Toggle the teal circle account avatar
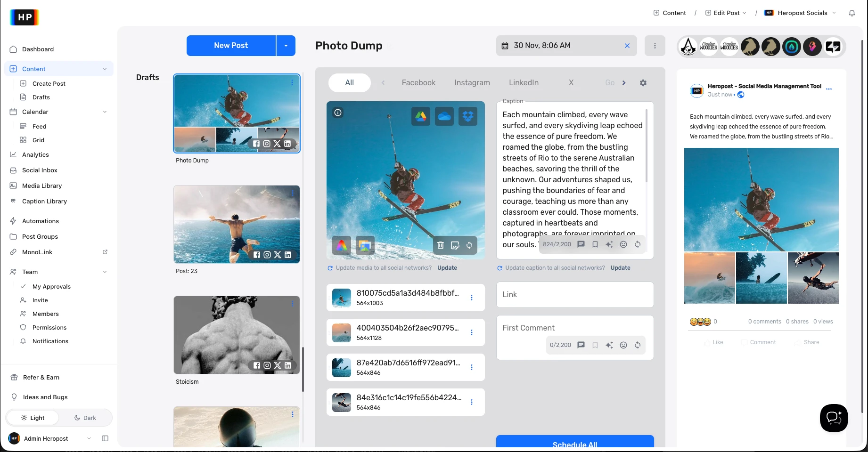 pyautogui.click(x=792, y=47)
